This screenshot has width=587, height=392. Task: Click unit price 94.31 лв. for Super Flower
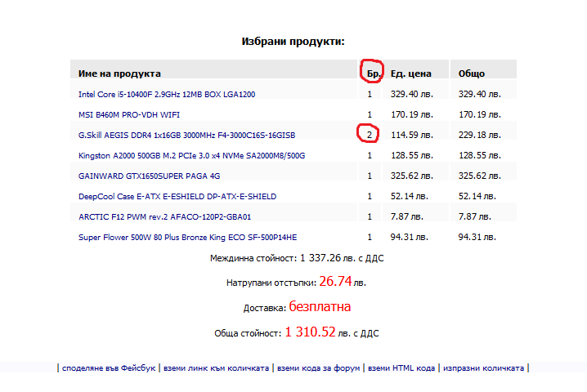point(409,237)
